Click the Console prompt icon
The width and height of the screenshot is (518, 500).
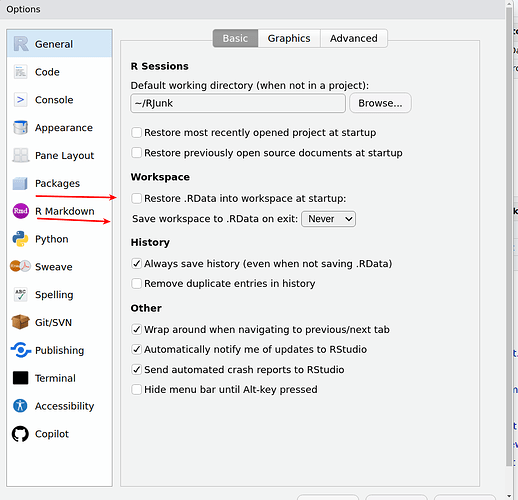click(x=20, y=100)
